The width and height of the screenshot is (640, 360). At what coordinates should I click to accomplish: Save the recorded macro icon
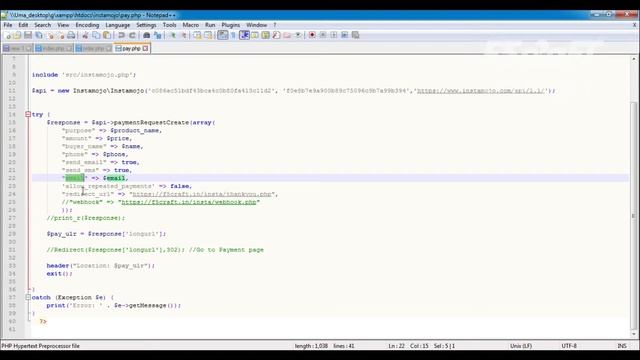(356, 36)
